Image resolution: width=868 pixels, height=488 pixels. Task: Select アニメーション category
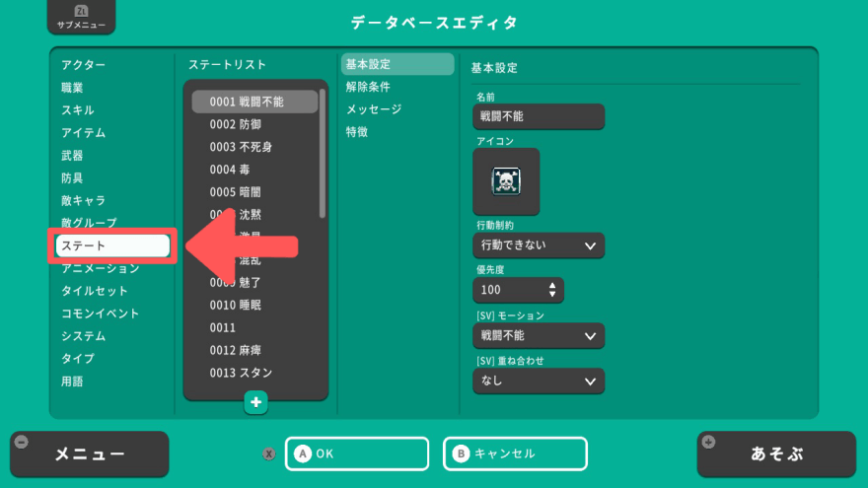pyautogui.click(x=101, y=268)
